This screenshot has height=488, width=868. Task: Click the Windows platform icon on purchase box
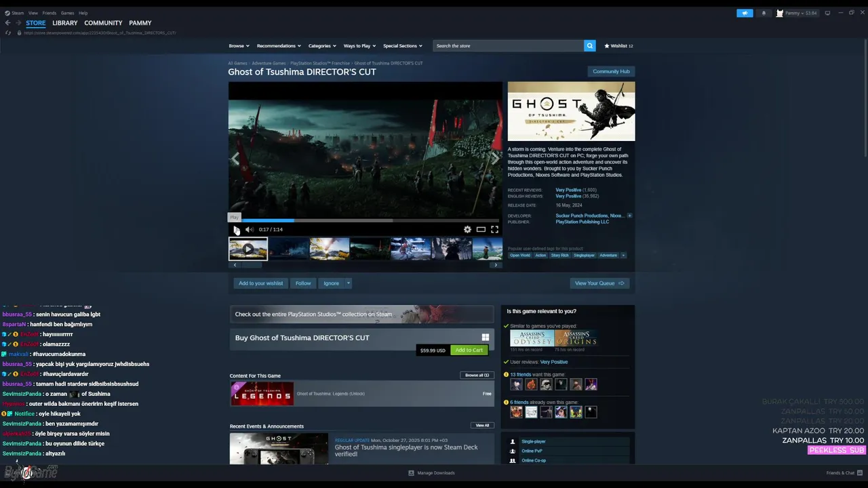[x=485, y=338]
